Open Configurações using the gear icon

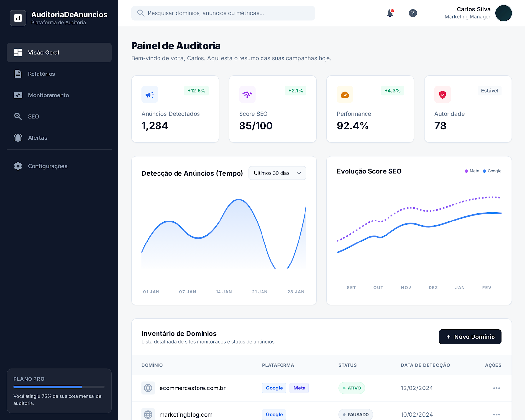tap(18, 166)
